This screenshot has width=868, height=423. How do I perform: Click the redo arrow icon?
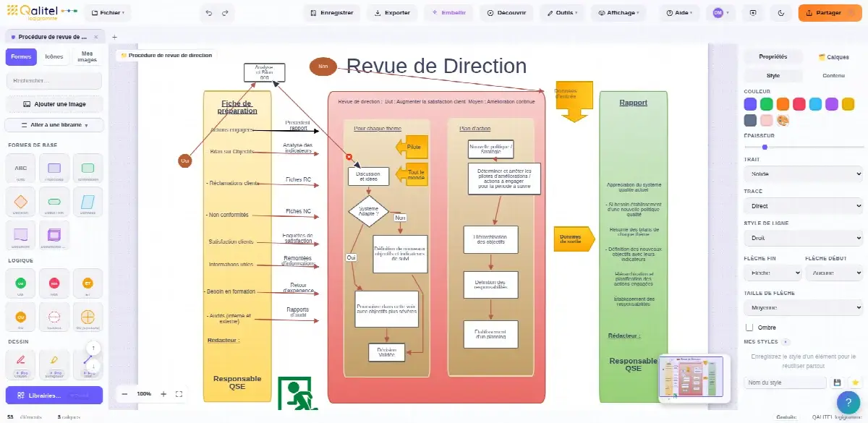pyautogui.click(x=225, y=13)
